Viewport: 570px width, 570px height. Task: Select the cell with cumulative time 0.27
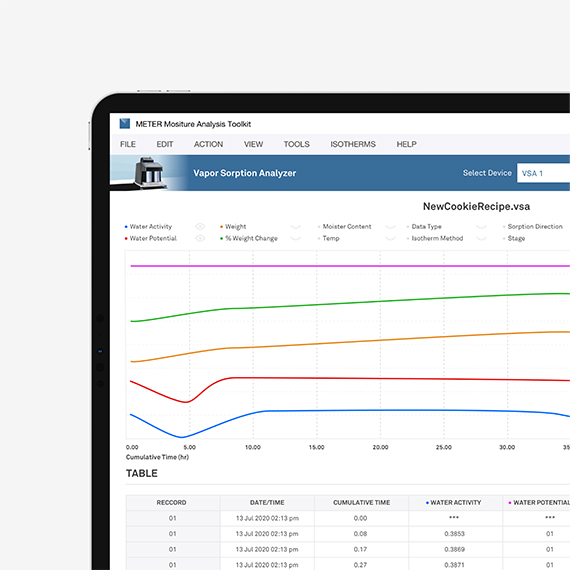click(x=361, y=564)
